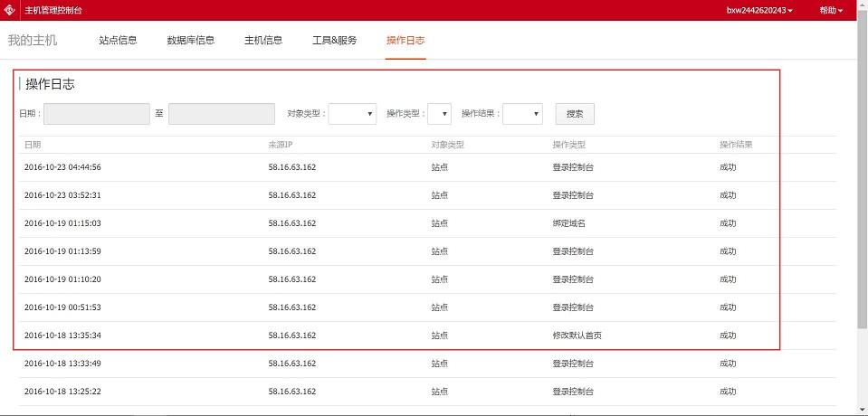This screenshot has height=416, width=868.
Task: Go to 我的主机 section
Action: pos(33,41)
